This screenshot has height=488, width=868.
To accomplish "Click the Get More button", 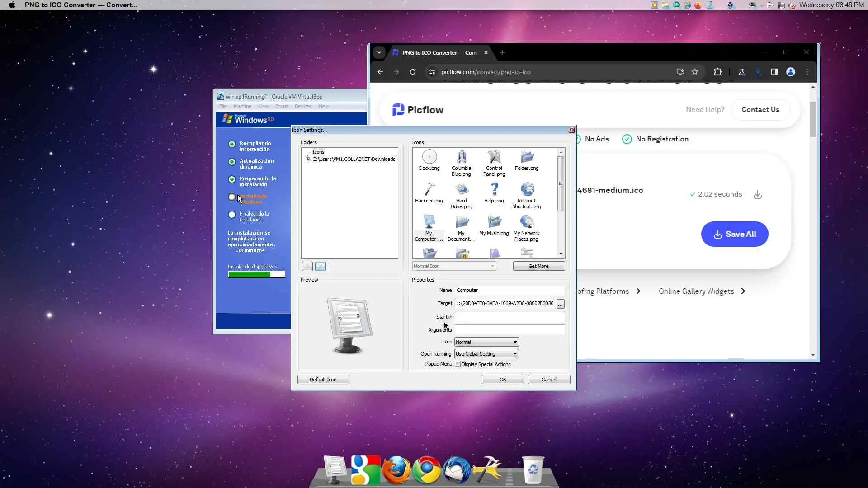I will (x=538, y=266).
